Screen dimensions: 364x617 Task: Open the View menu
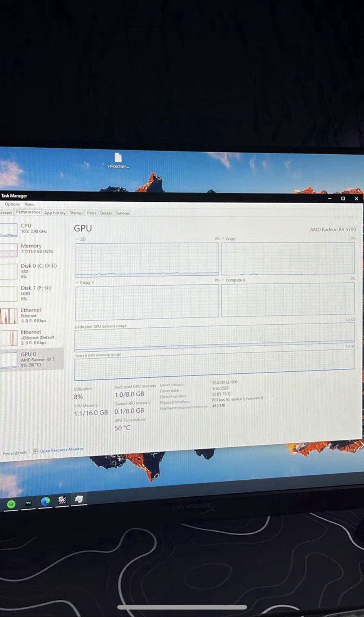[x=29, y=204]
